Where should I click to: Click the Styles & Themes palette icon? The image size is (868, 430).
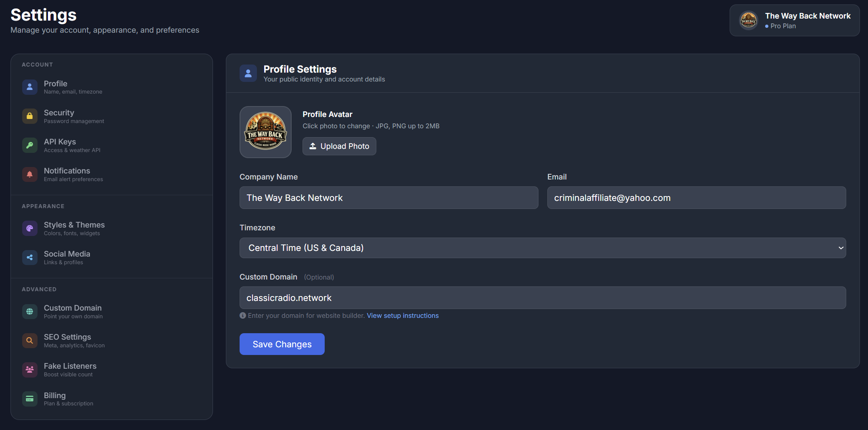pos(29,228)
